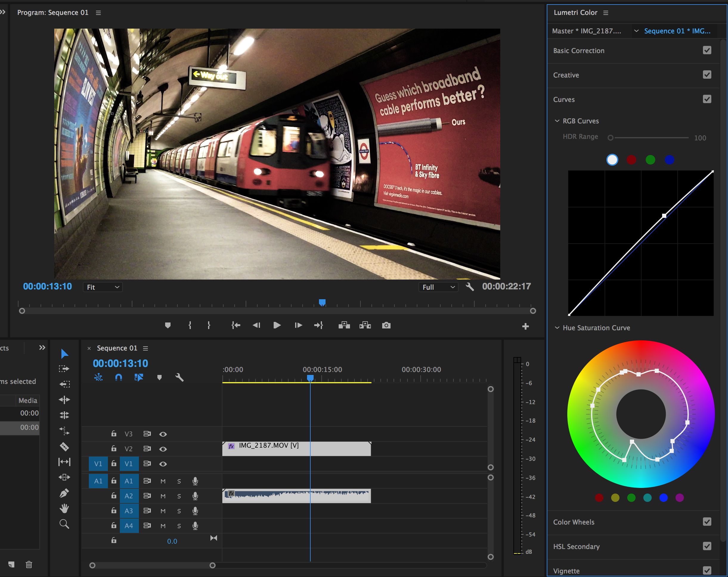Viewport: 728px width, 577px height.
Task: Click Export Frame camera icon
Action: tap(386, 325)
